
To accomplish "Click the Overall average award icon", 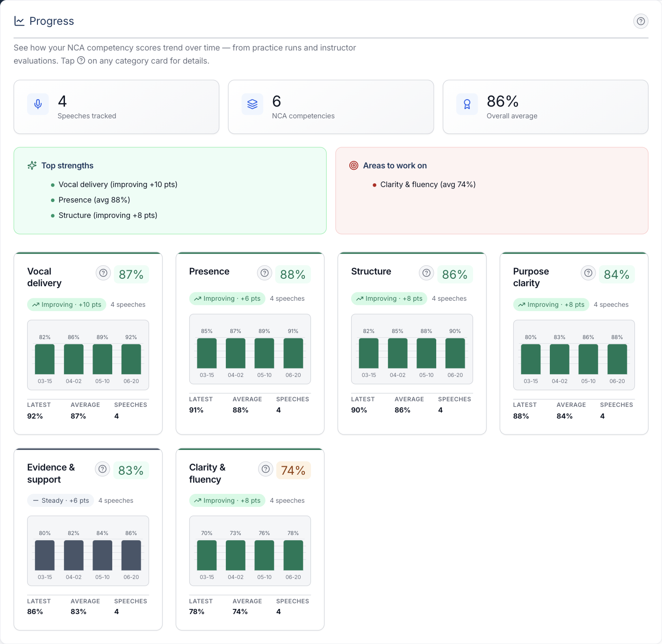I will click(x=467, y=104).
